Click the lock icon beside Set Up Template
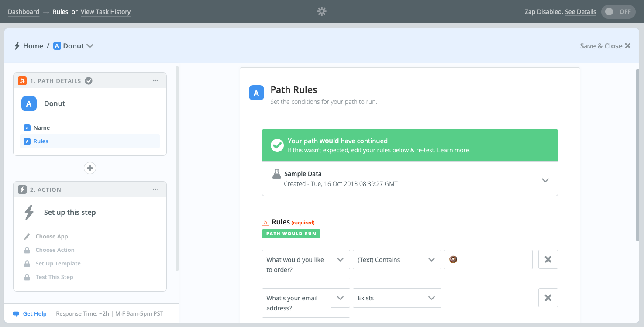644x327 pixels. click(27, 264)
